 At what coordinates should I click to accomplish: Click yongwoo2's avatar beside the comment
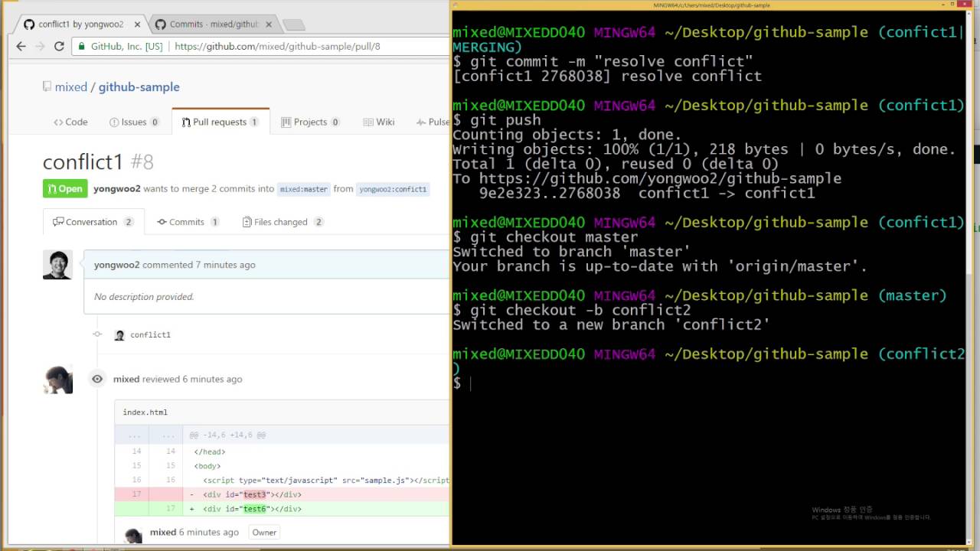pyautogui.click(x=57, y=265)
